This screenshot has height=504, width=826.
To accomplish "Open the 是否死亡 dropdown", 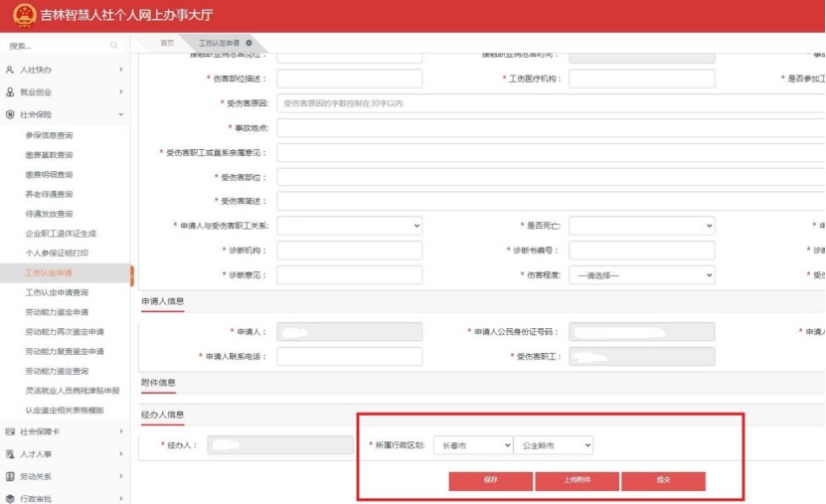I will point(641,226).
